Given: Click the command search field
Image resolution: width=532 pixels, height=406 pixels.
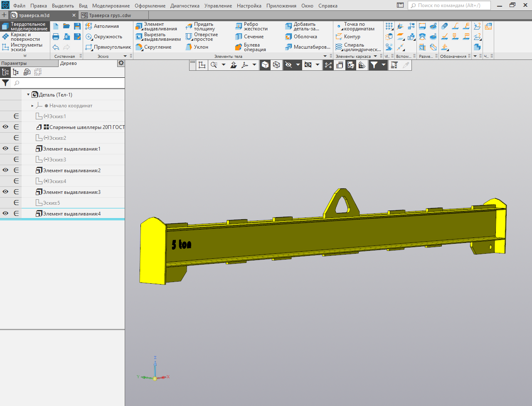Looking at the screenshot, I should [449, 5].
